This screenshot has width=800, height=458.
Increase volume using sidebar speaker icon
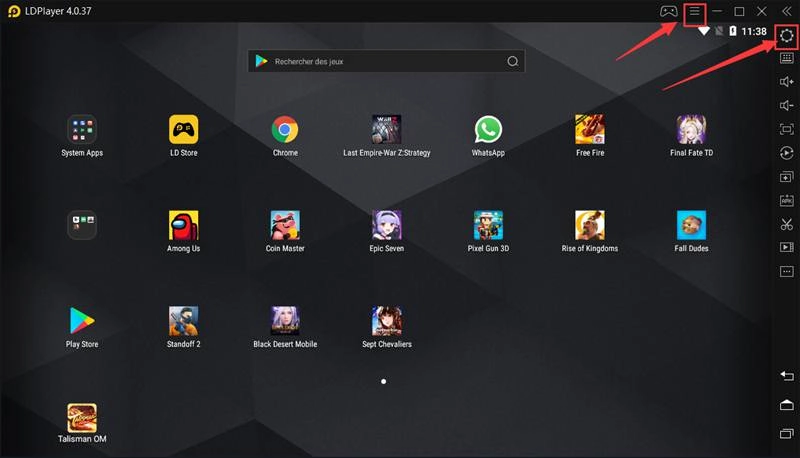[787, 82]
